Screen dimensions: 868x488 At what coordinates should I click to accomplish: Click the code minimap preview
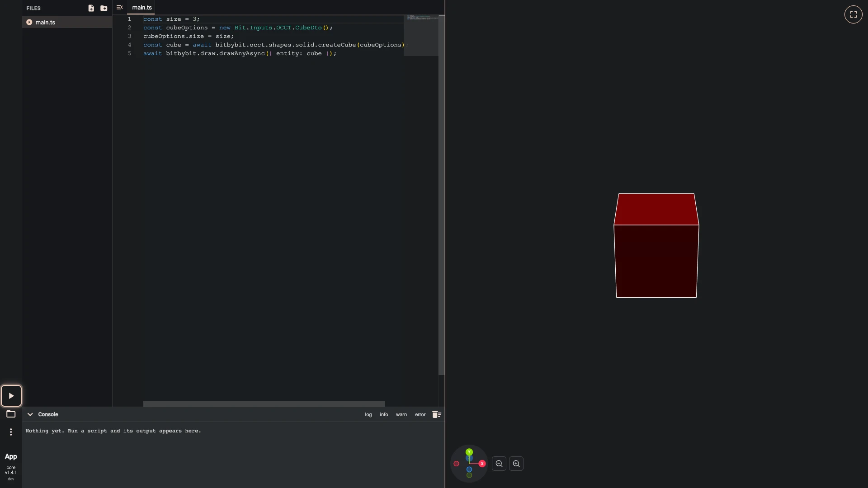click(421, 35)
